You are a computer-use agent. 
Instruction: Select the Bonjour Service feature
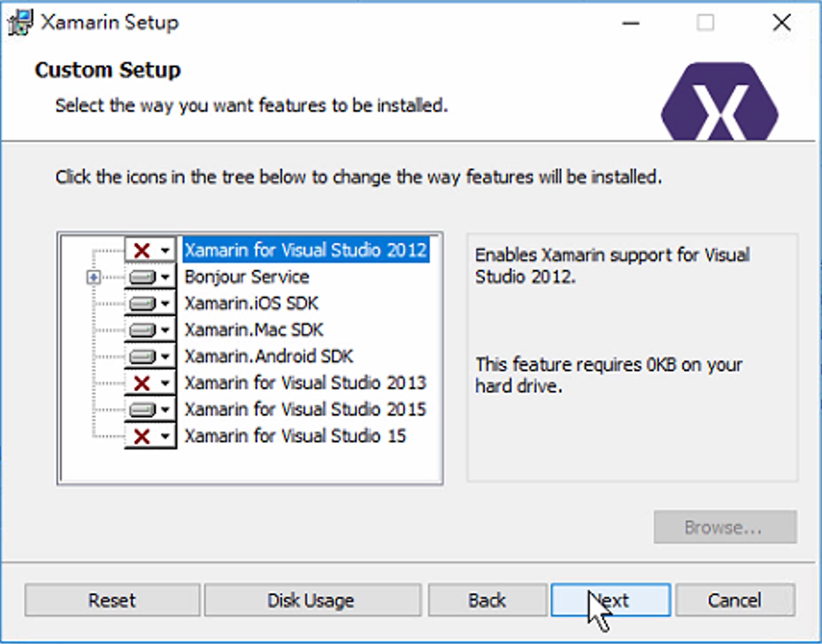click(x=247, y=277)
